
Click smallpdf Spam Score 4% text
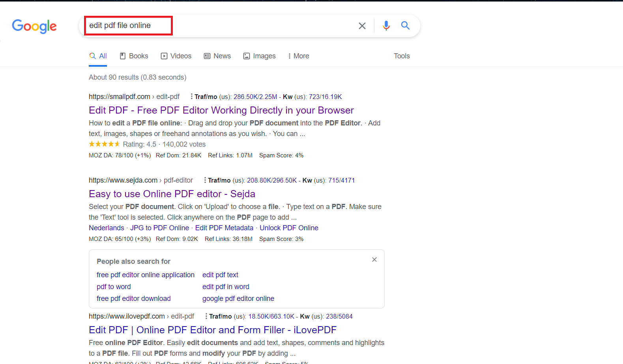[x=281, y=155]
